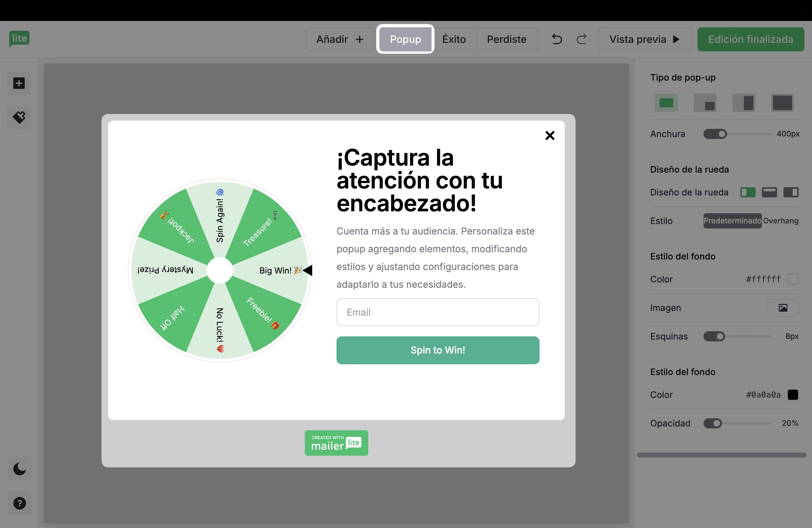Screen dimensions: 812x528
Task: Select Predeterminado wheel style
Action: point(732,221)
